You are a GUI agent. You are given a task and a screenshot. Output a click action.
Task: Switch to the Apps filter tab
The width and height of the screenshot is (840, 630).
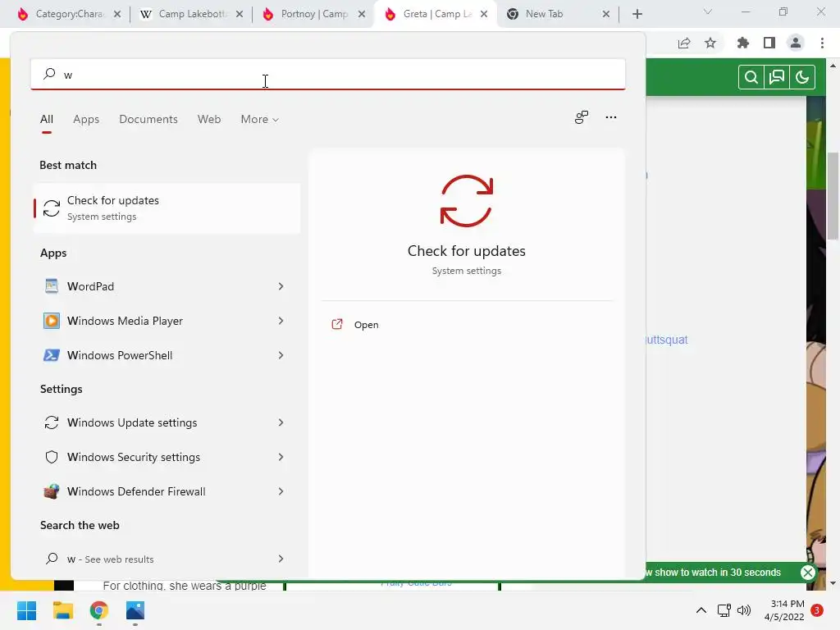pyautogui.click(x=86, y=120)
